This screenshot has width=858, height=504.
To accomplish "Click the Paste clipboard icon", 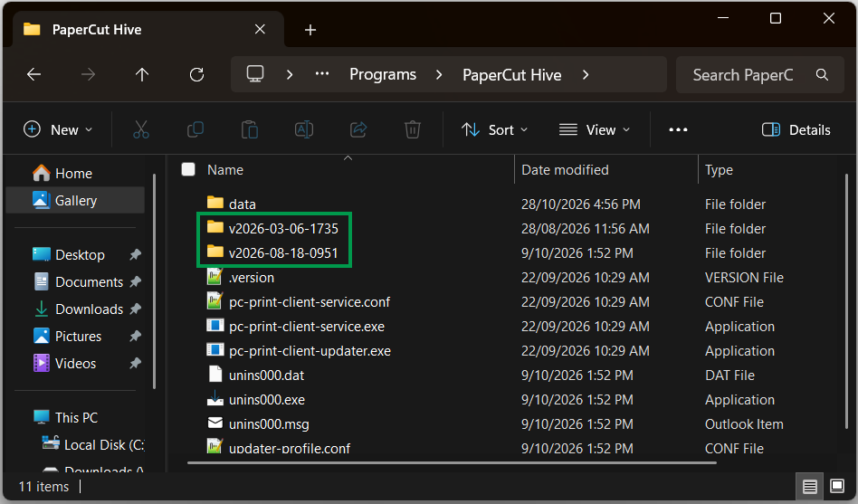I will [x=250, y=129].
